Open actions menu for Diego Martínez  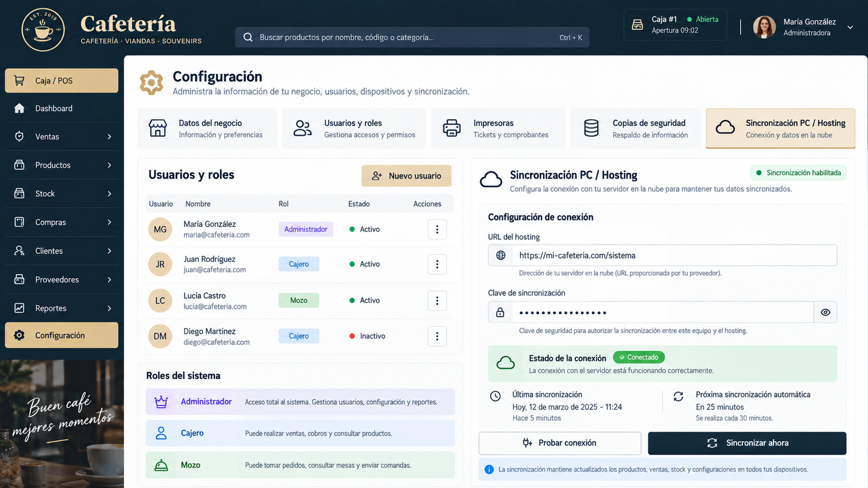coord(437,336)
